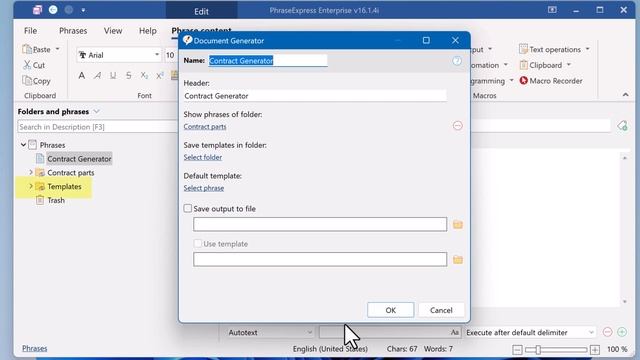
Task: Open the Contract parts folder link
Action: coord(205,127)
